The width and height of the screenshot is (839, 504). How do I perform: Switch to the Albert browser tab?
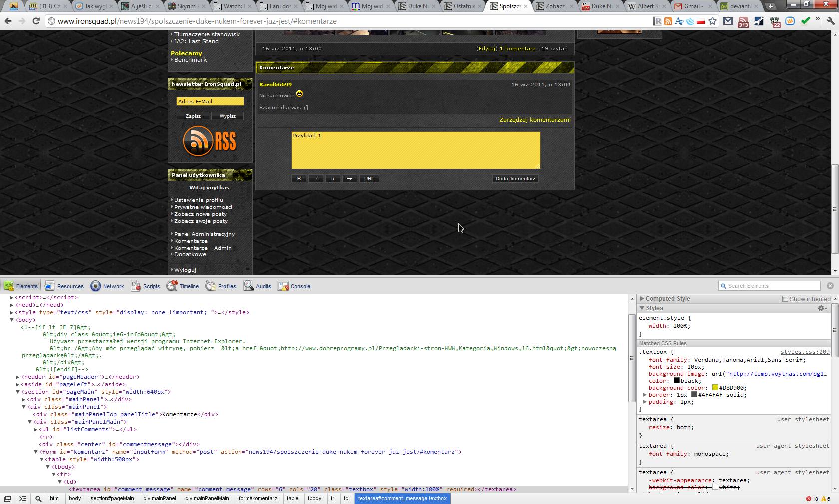[647, 6]
